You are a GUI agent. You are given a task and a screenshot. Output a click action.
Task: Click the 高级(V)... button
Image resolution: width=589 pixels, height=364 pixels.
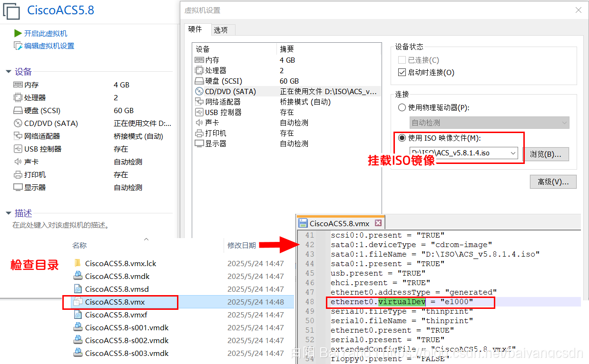tap(553, 182)
